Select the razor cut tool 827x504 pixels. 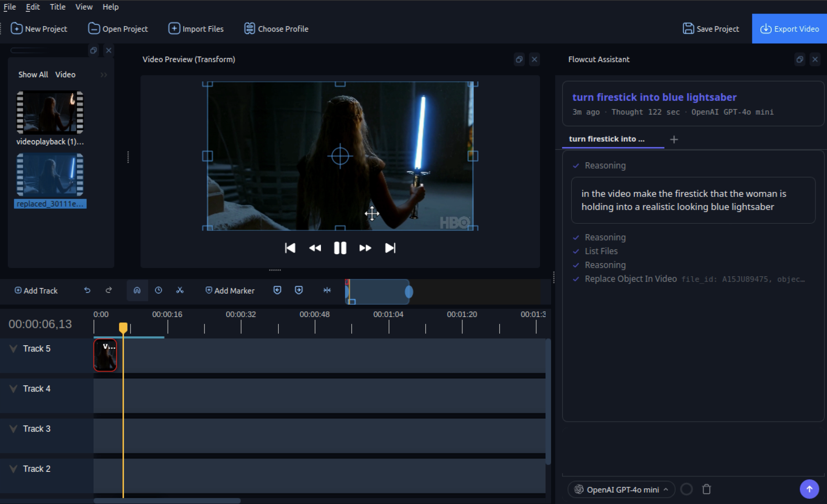[180, 290]
